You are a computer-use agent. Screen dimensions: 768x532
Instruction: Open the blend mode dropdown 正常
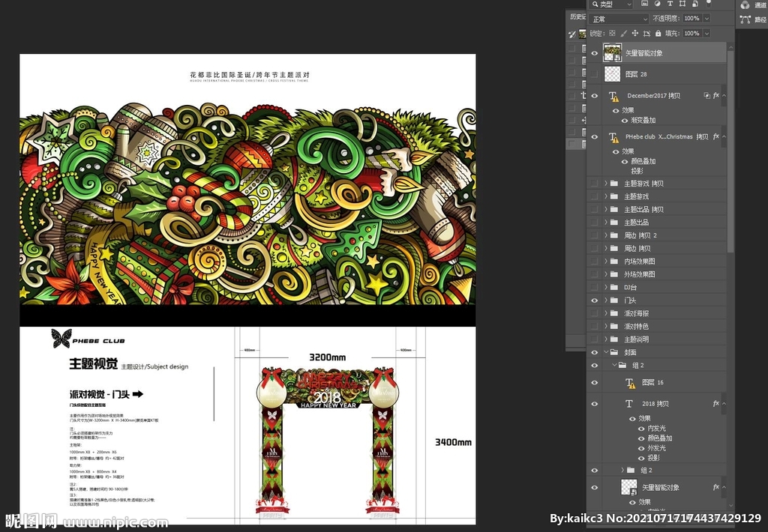point(618,19)
